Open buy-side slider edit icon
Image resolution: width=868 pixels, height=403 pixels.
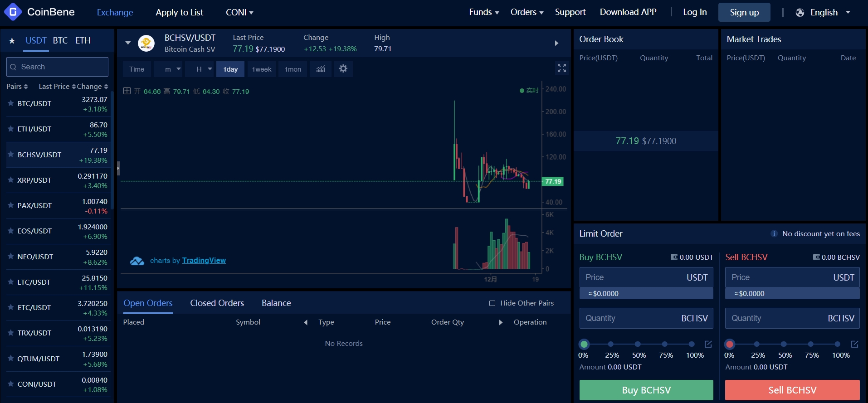(x=708, y=344)
